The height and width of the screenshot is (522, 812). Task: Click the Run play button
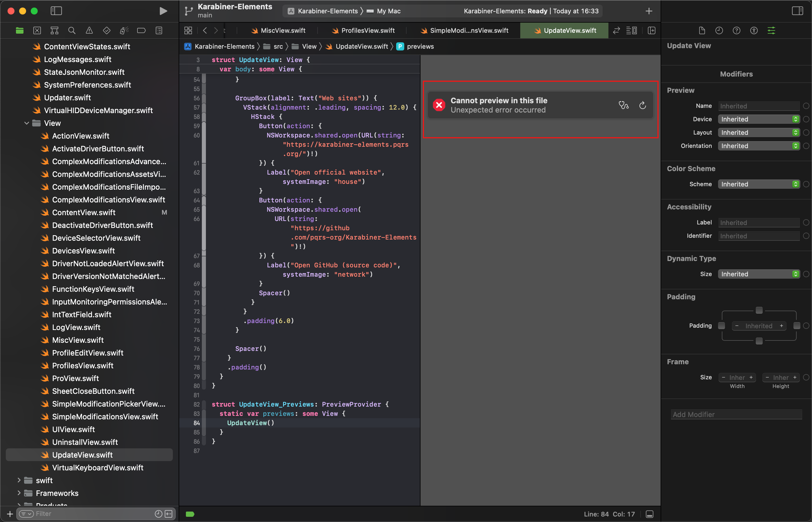(x=163, y=11)
